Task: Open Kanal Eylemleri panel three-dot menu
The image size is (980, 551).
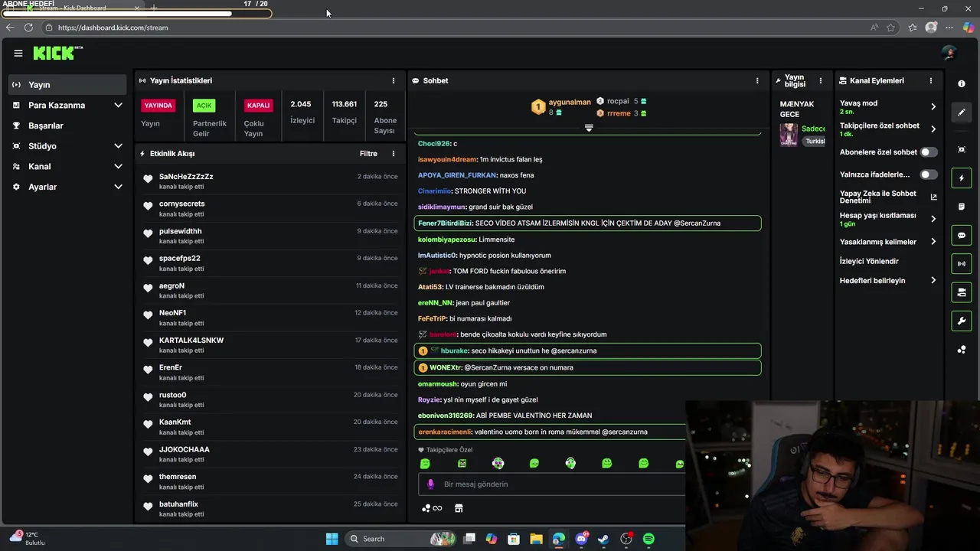Action: pyautogui.click(x=931, y=80)
